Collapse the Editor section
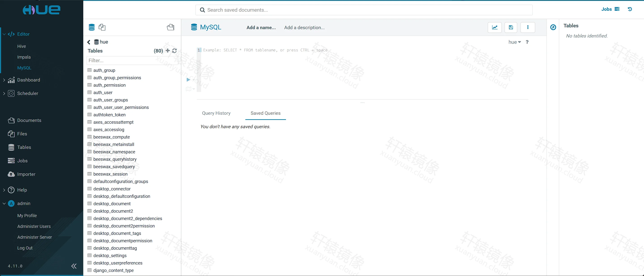This screenshot has width=644, height=276. (x=4, y=34)
